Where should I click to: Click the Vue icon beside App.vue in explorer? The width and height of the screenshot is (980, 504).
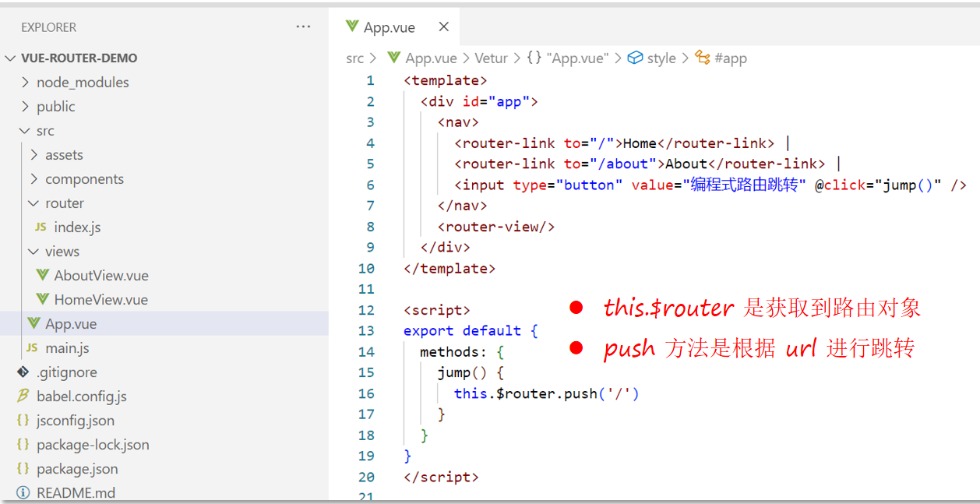(x=33, y=324)
